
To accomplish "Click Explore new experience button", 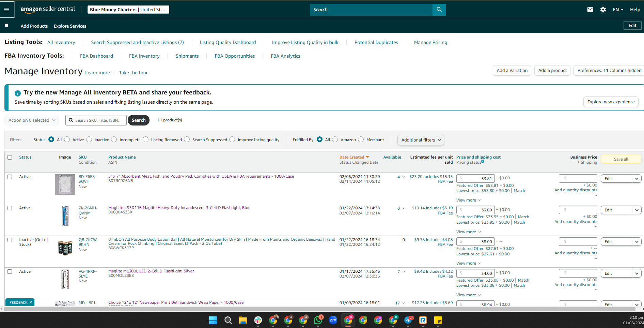I will (x=611, y=102).
